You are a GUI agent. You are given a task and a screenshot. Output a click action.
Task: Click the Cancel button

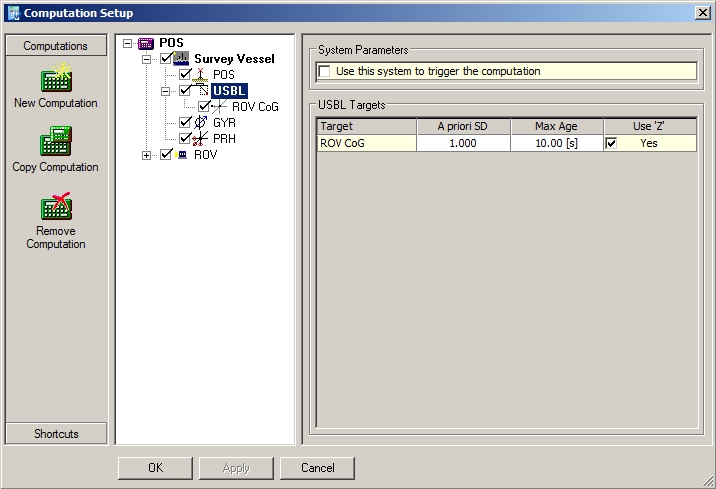point(317,468)
